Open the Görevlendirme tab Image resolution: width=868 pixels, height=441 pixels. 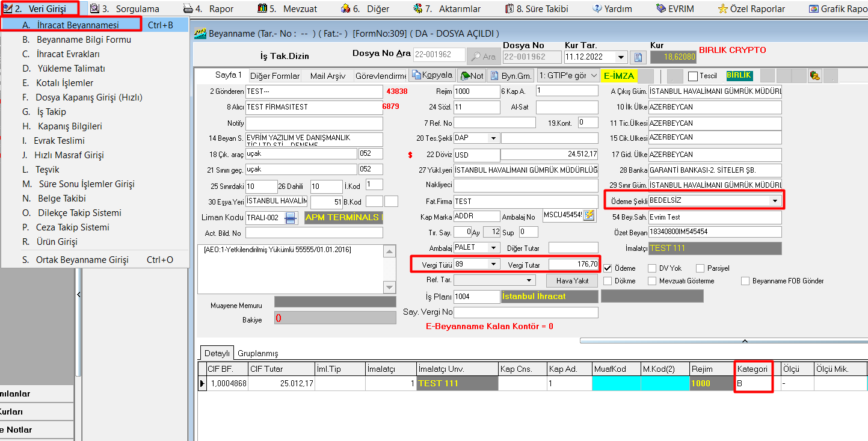380,76
